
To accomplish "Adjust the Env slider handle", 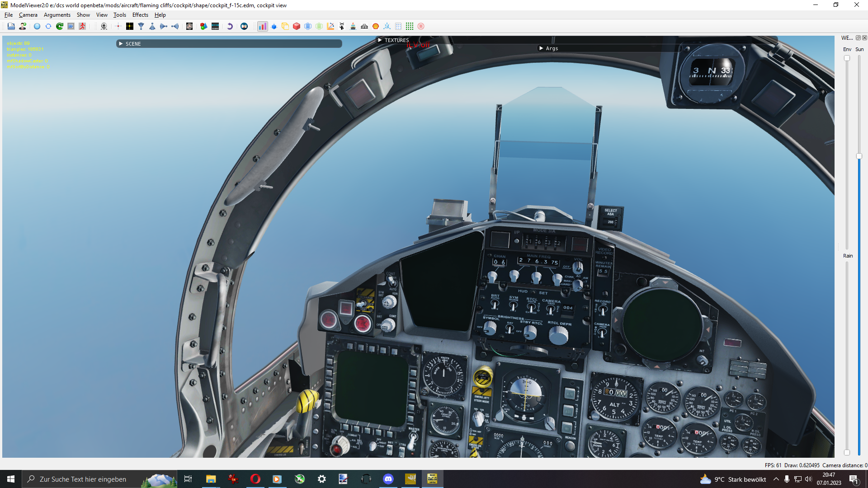I will (x=847, y=58).
